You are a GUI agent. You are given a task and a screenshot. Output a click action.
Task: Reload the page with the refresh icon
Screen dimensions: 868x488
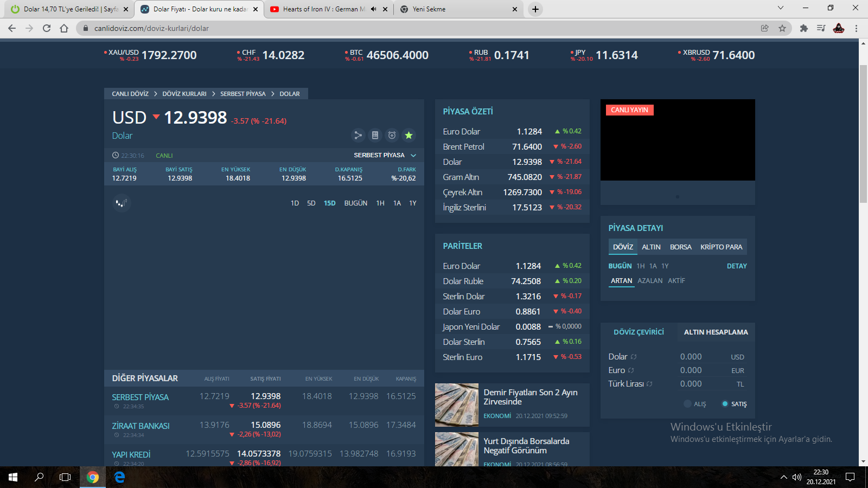[47, 28]
